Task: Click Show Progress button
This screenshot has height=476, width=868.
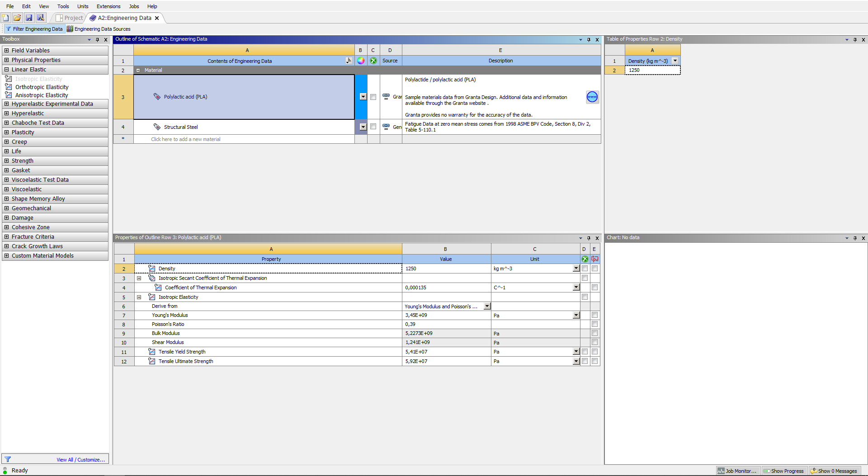Action: tap(785, 471)
